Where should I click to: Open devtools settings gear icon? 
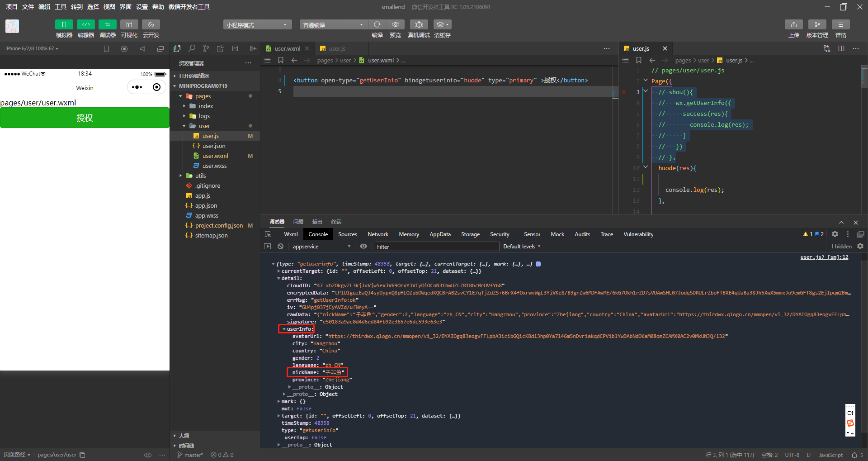tap(835, 234)
